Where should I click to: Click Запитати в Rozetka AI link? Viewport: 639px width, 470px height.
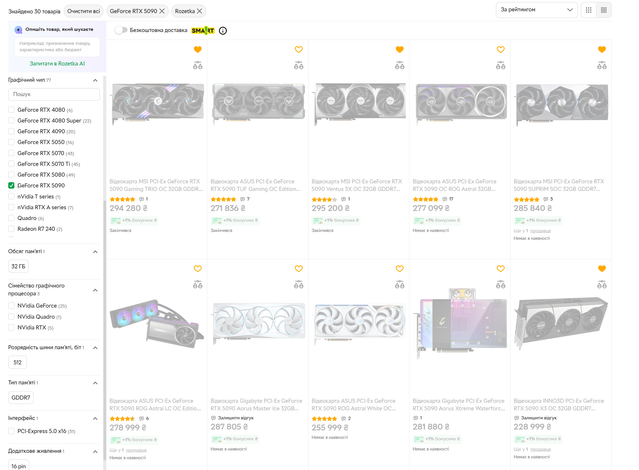[57, 64]
